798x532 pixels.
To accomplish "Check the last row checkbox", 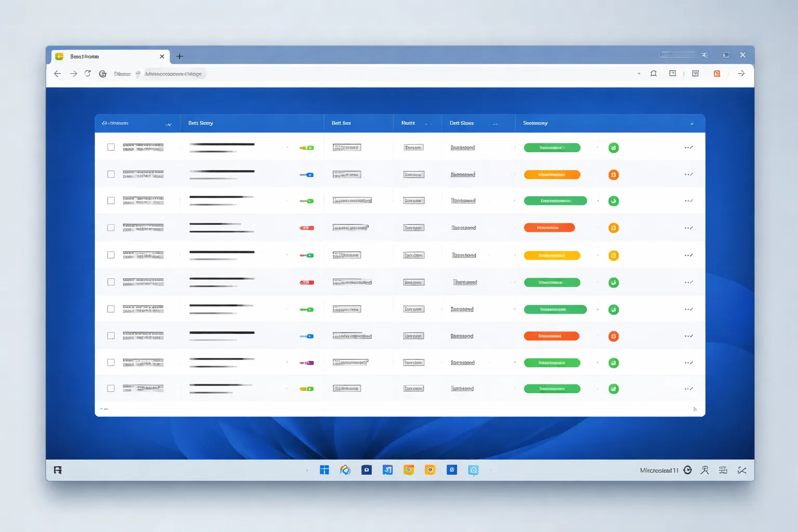I will (111, 388).
